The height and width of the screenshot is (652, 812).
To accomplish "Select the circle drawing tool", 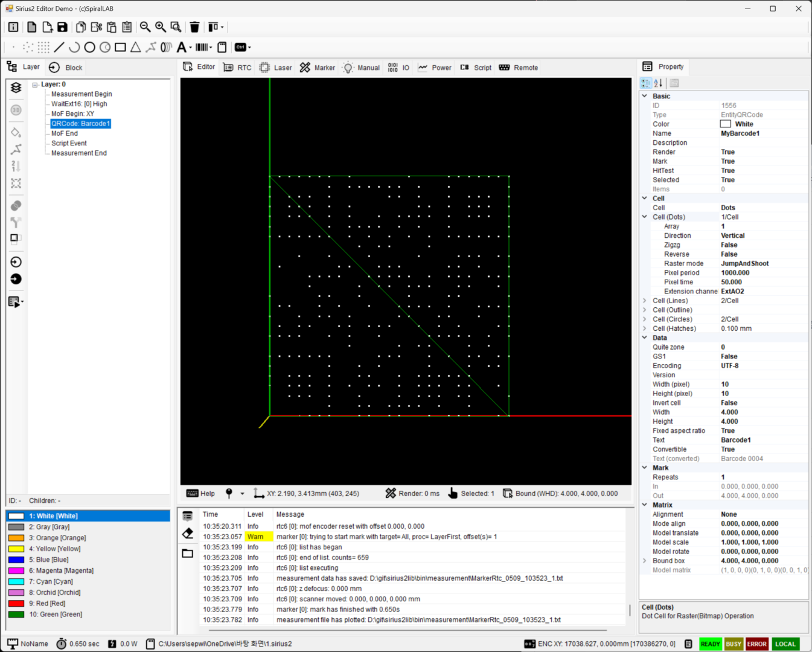I will point(89,47).
